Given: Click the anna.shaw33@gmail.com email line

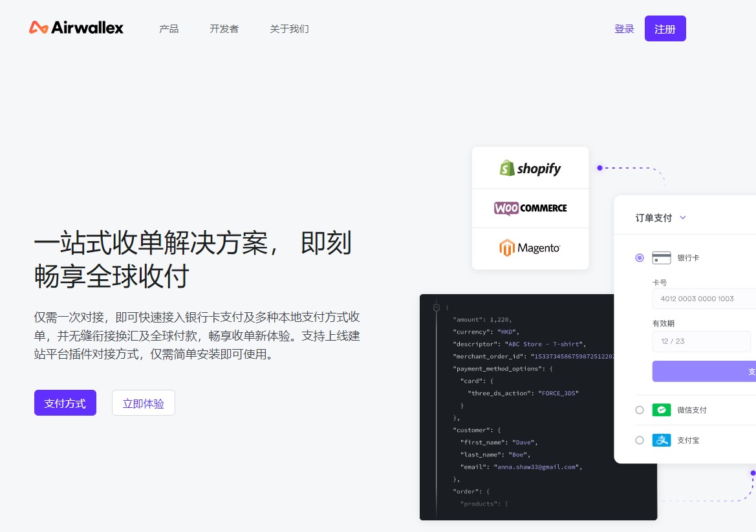Looking at the screenshot, I should click(521, 467).
